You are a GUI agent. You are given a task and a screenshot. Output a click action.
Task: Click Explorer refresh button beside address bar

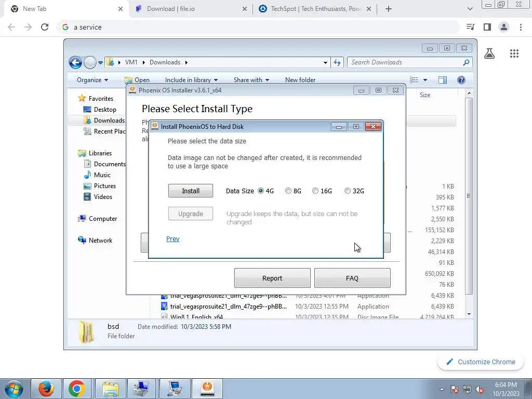(x=337, y=62)
